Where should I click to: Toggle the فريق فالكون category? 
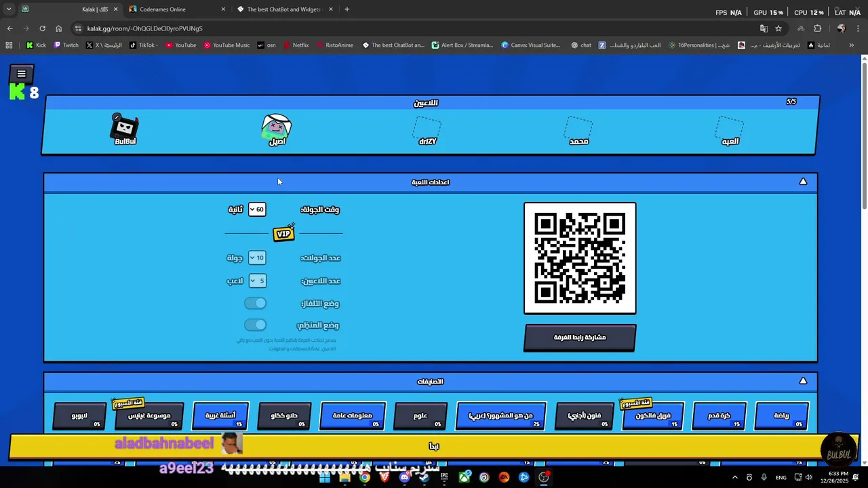click(x=652, y=415)
